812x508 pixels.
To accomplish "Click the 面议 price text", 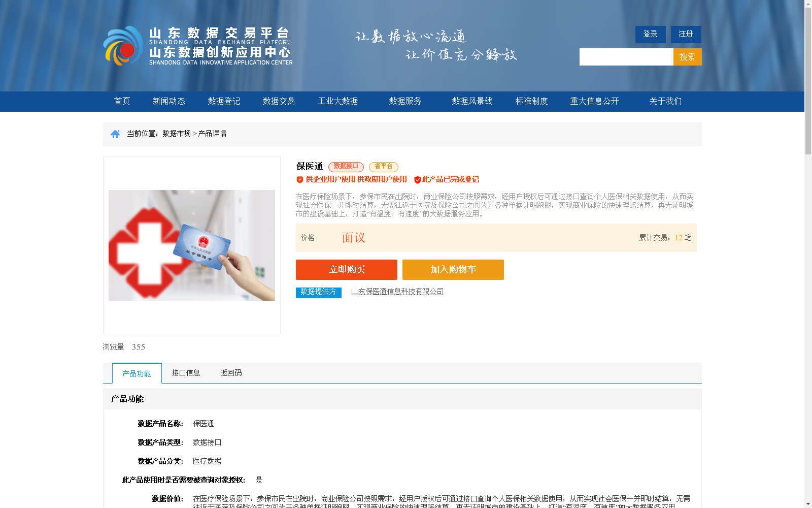I will [x=354, y=238].
